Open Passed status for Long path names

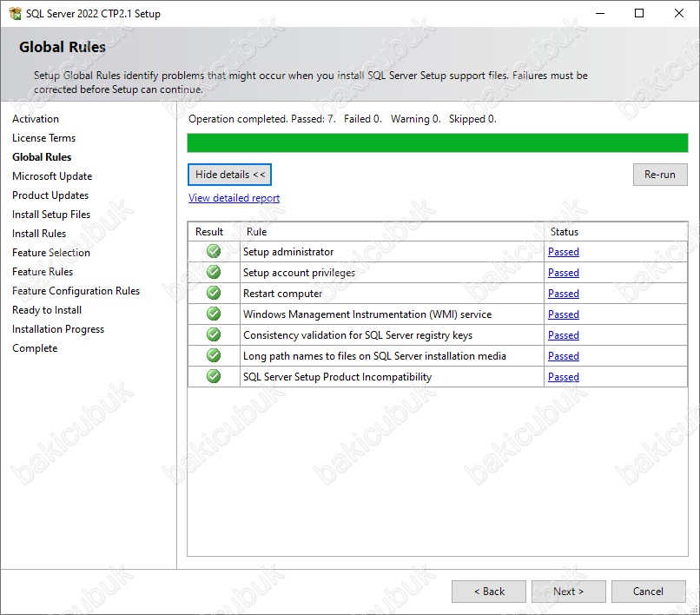click(x=564, y=356)
